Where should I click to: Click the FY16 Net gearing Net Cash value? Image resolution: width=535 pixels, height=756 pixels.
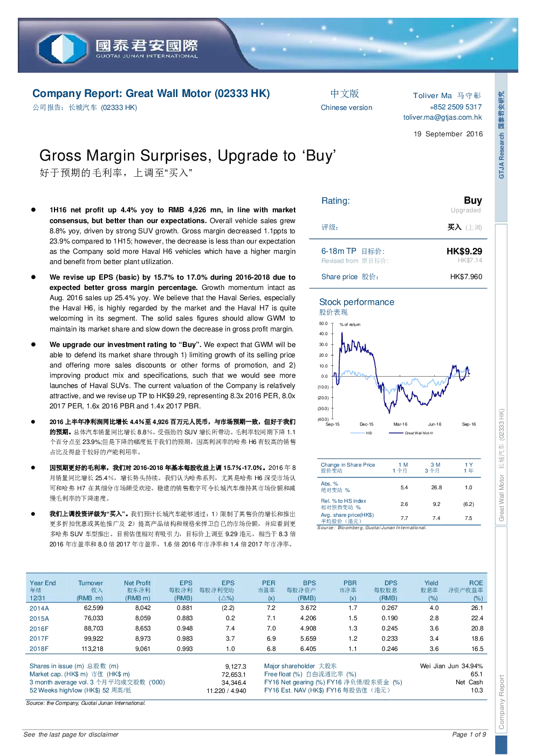tap(469, 683)
